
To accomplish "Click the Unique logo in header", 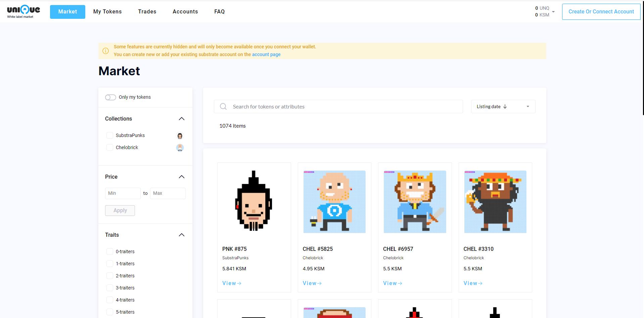I will point(24,11).
